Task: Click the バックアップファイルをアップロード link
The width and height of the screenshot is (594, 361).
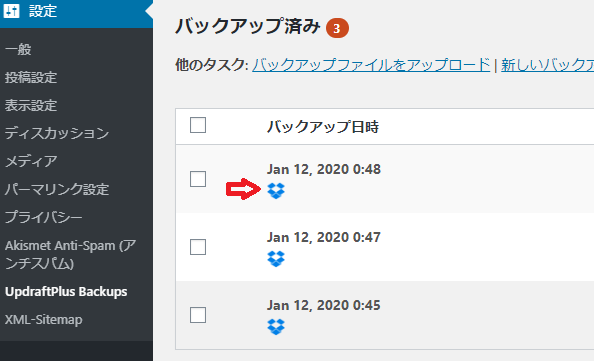Action: click(x=371, y=65)
